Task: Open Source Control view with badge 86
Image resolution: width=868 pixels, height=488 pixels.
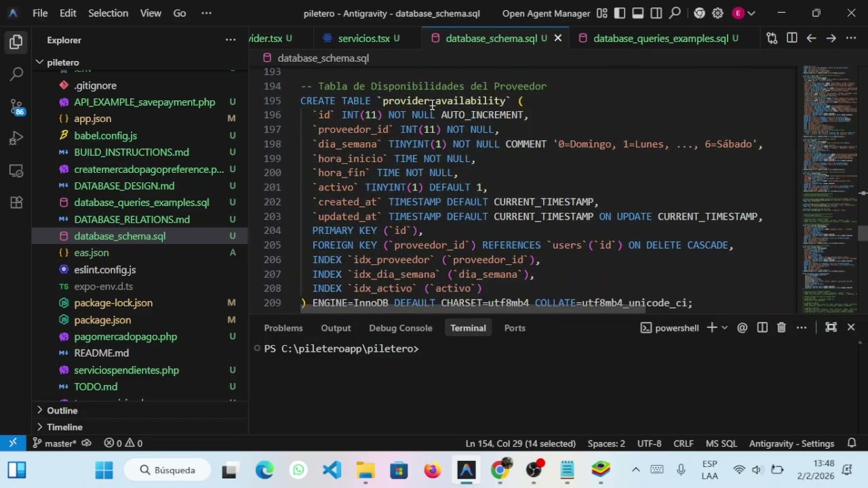Action: (x=16, y=106)
